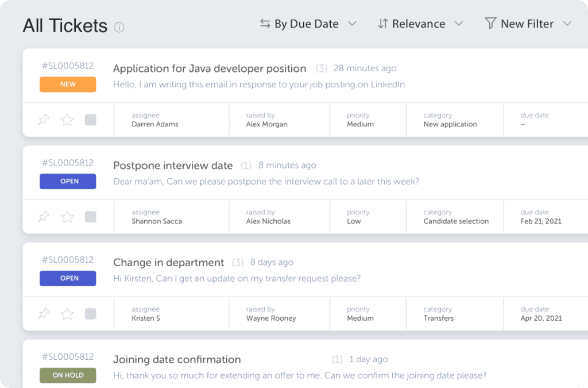Star the Java developer application ticket
Screen dimensions: 588x388
(67, 120)
